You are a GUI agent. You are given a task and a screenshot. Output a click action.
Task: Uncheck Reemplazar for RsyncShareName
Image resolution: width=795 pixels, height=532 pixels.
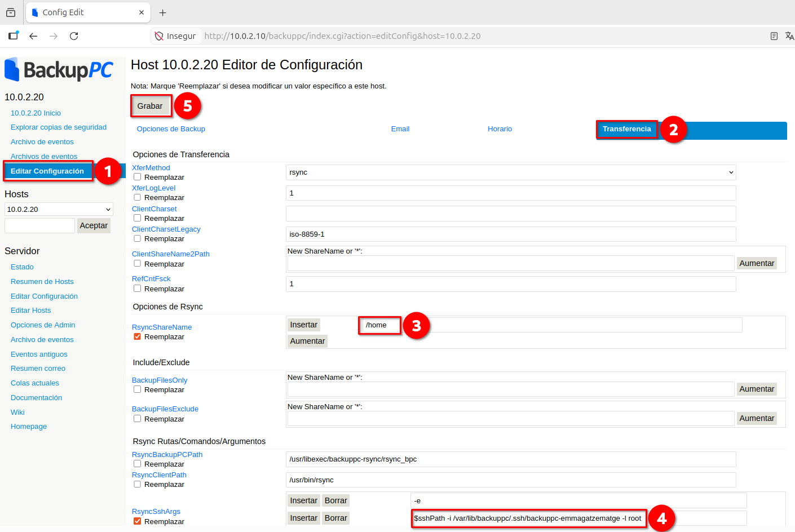pyautogui.click(x=137, y=336)
